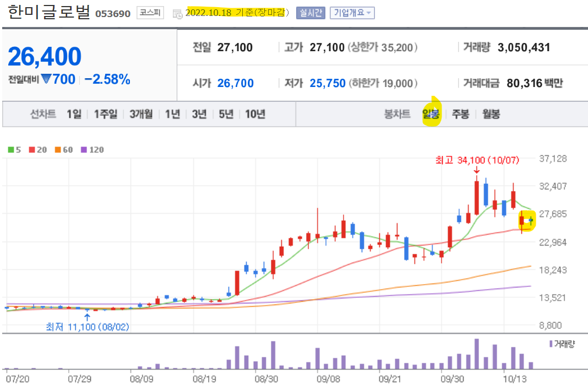
Task: Click the 최저 11,100 (08/02) label
Action: pos(88,326)
